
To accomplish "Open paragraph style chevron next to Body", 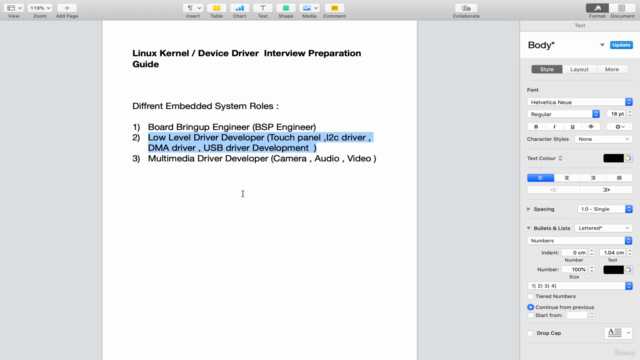I will [602, 45].
